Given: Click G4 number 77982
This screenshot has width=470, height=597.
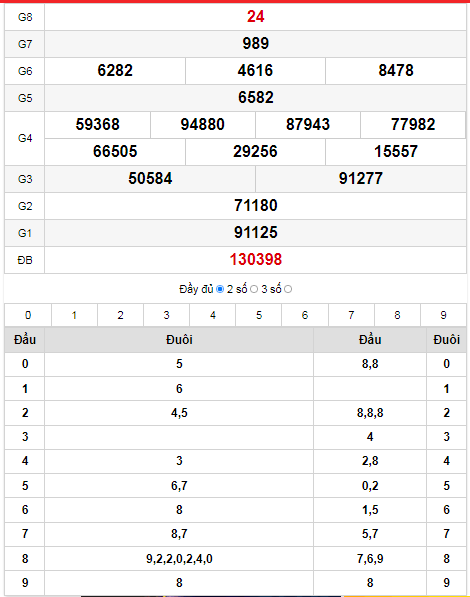Looking at the screenshot, I should (413, 125).
